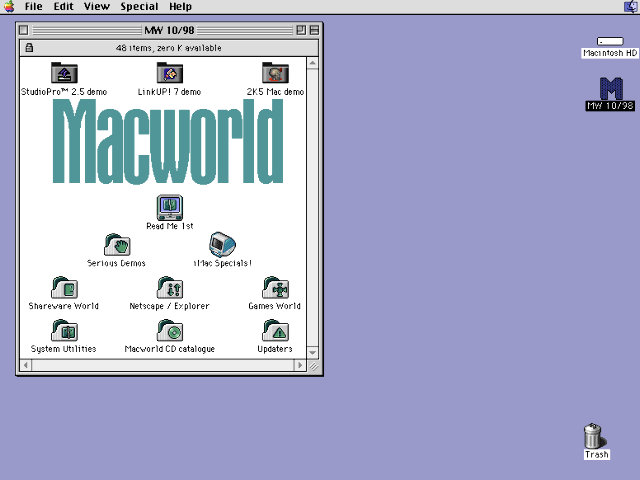Click the '2K5 Mac demo' label text
This screenshot has width=640, height=480.
[276, 92]
